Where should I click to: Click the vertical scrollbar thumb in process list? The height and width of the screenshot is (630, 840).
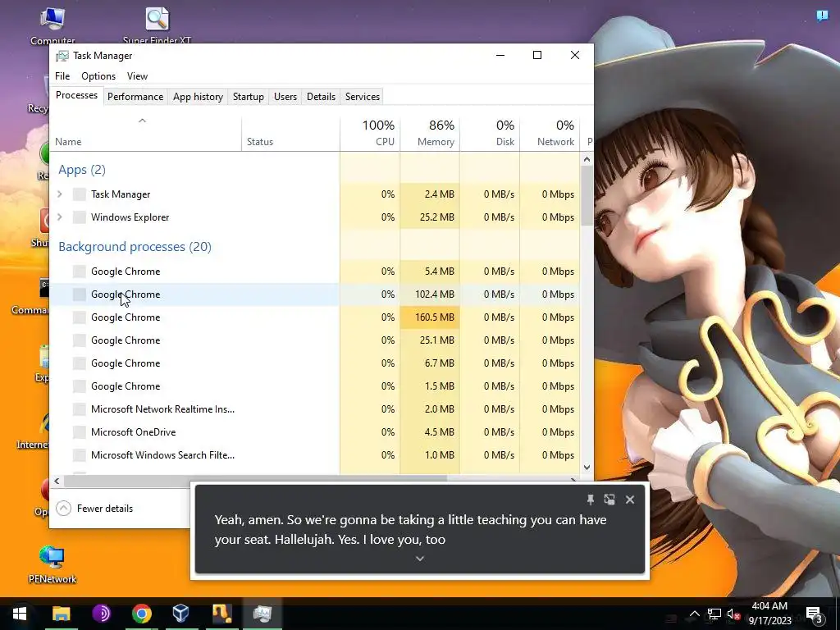(x=587, y=195)
